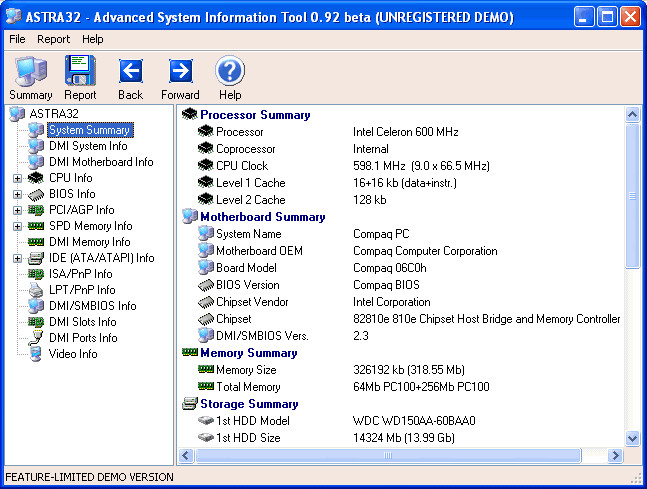Click the ASTRA32 root tree icon
647x489 pixels.
click(17, 114)
